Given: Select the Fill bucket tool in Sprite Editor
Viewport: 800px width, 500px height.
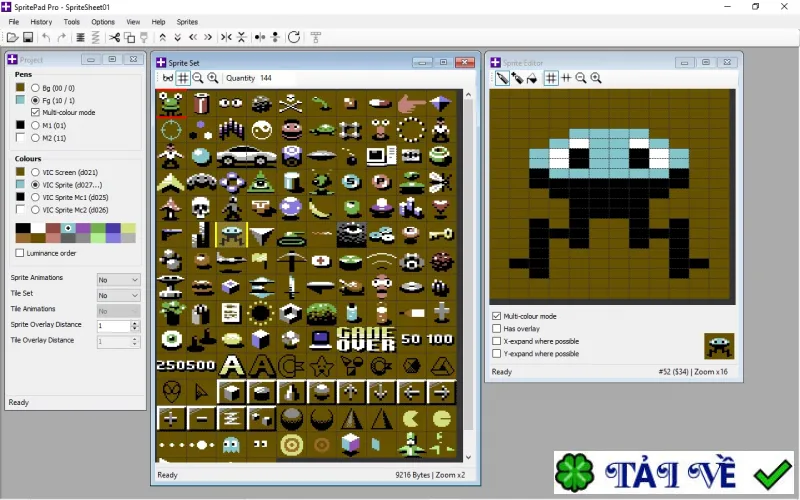Looking at the screenshot, I should coord(532,78).
